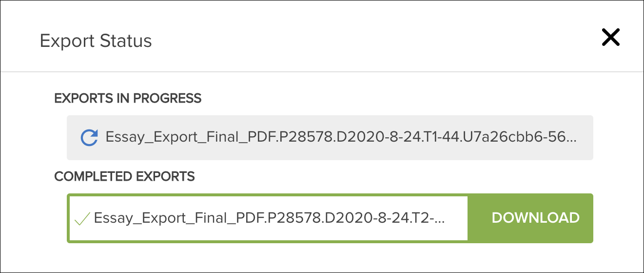644x273 pixels.
Task: Click Essay_Export_Final_PDF in the completed row
Action: pos(175,218)
